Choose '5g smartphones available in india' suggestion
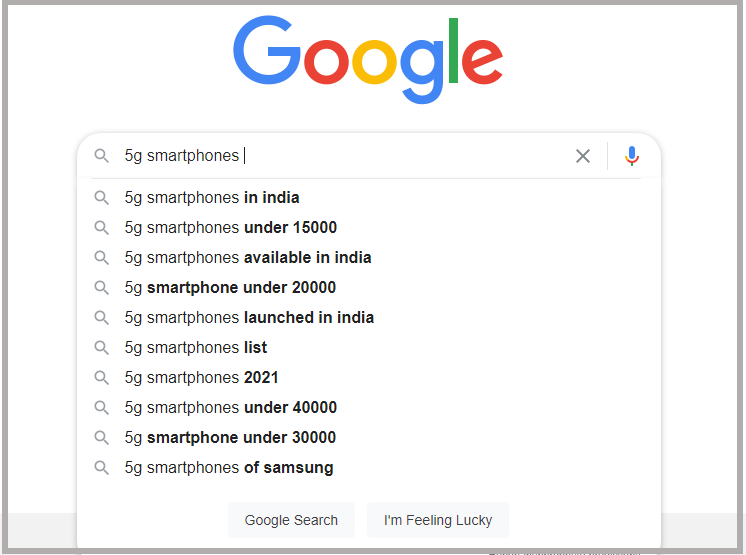Screen dimensions: 746x555 point(248,258)
